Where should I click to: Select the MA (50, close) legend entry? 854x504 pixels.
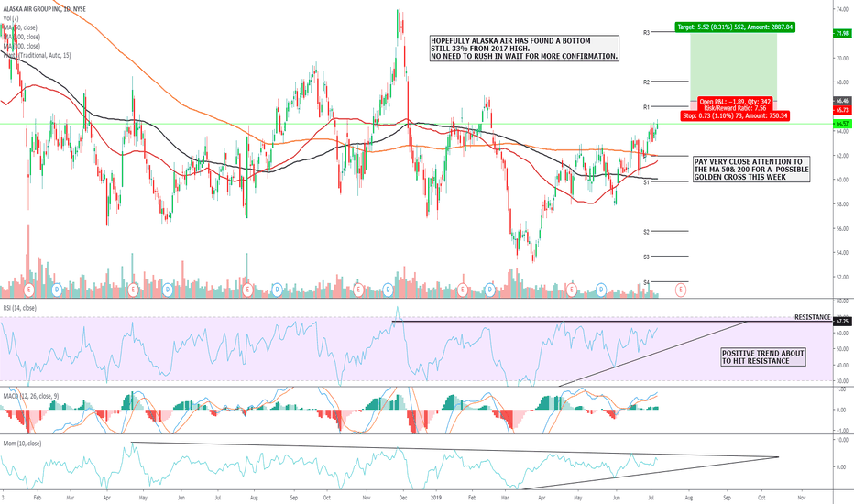click(x=20, y=27)
